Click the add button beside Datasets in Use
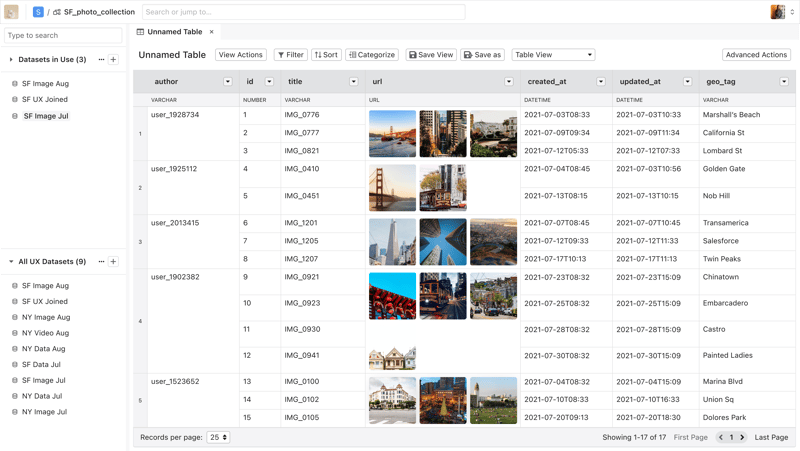Screen dimensions: 800x451 point(113,60)
